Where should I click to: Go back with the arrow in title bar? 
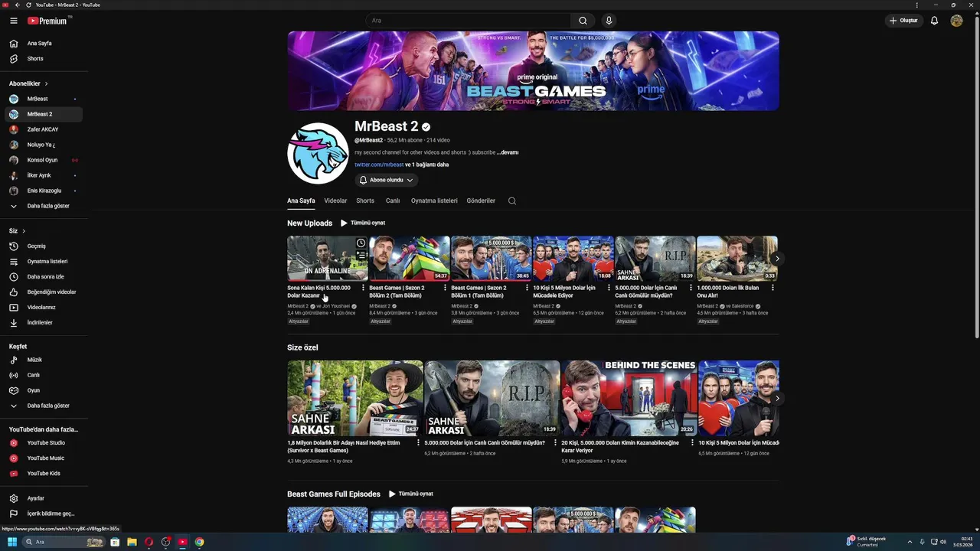pyautogui.click(x=18, y=5)
